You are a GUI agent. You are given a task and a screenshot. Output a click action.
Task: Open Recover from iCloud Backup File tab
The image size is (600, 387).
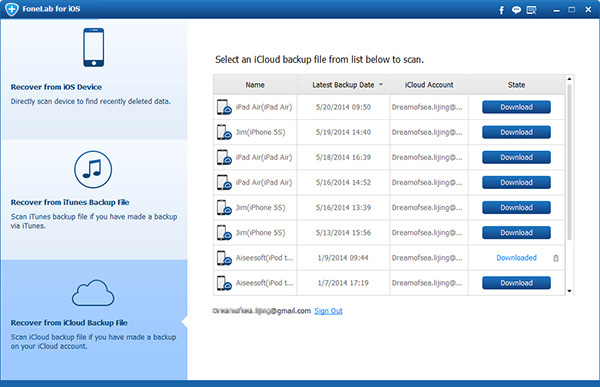(x=94, y=320)
